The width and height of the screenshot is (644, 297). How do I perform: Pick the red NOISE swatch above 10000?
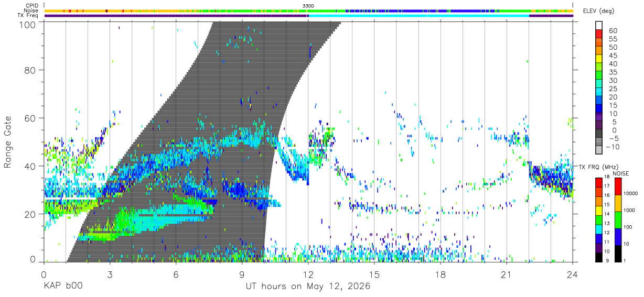click(617, 186)
